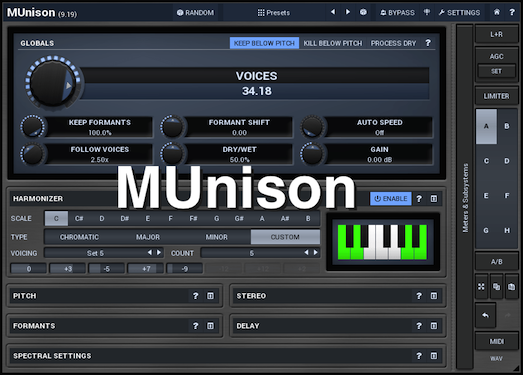This screenshot has height=375, width=523.
Task: Click STEREO panel detach icon
Action: click(434, 296)
